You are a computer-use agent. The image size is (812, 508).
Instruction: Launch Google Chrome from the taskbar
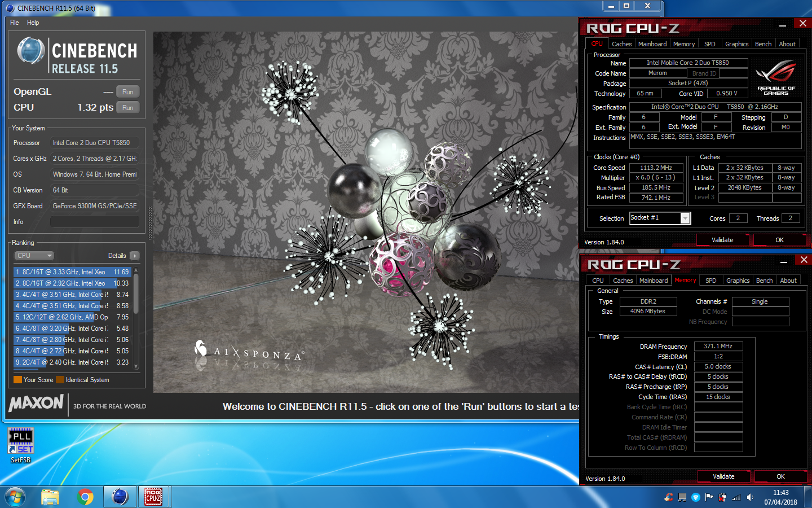tap(85, 497)
